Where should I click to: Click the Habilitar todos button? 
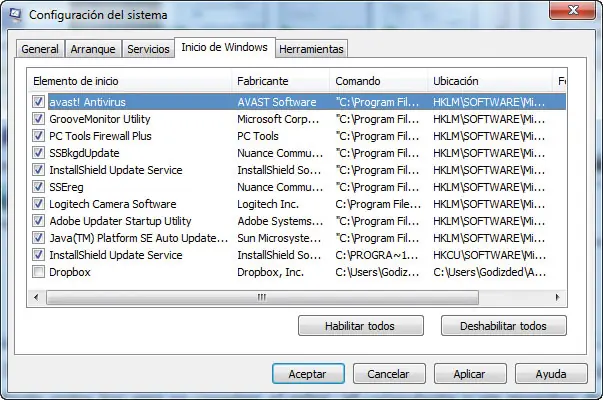coord(361,326)
